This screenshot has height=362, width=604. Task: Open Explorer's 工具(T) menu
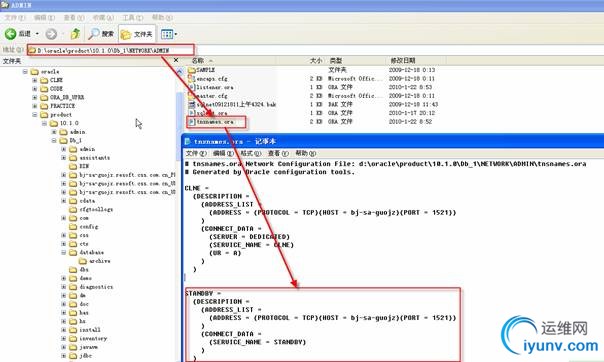pos(133,18)
